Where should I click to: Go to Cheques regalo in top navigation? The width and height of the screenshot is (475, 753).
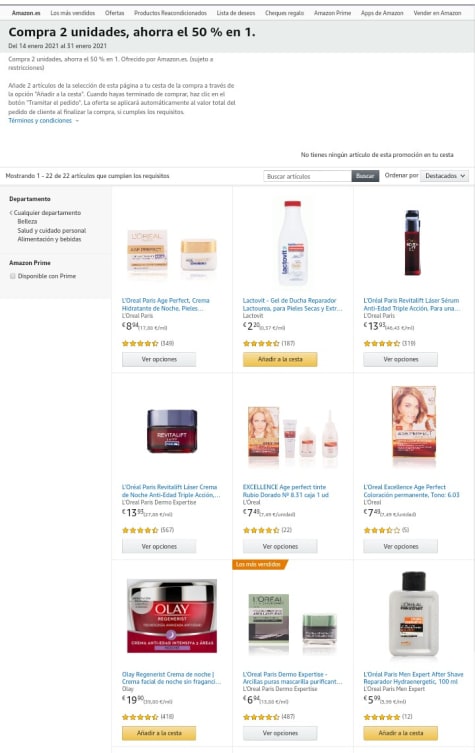point(284,13)
